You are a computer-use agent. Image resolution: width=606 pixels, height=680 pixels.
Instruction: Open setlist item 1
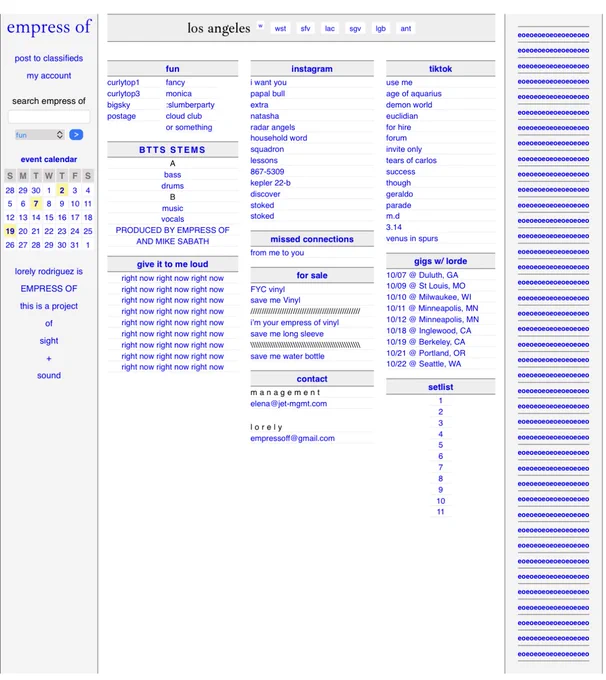pyautogui.click(x=440, y=401)
